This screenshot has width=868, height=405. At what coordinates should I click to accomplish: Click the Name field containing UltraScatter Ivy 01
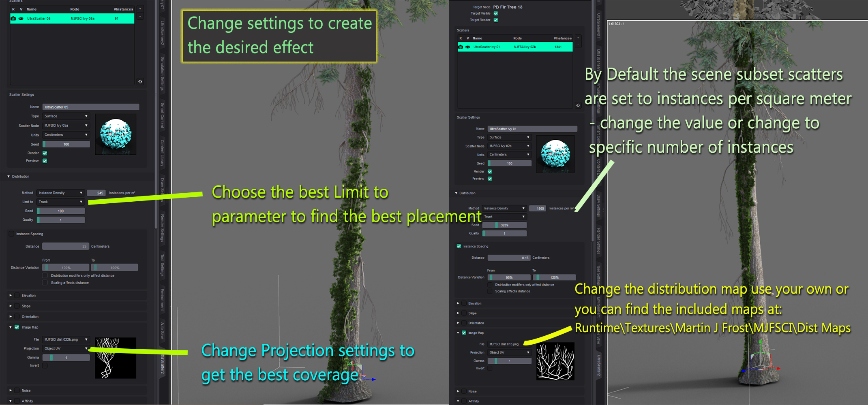point(532,129)
